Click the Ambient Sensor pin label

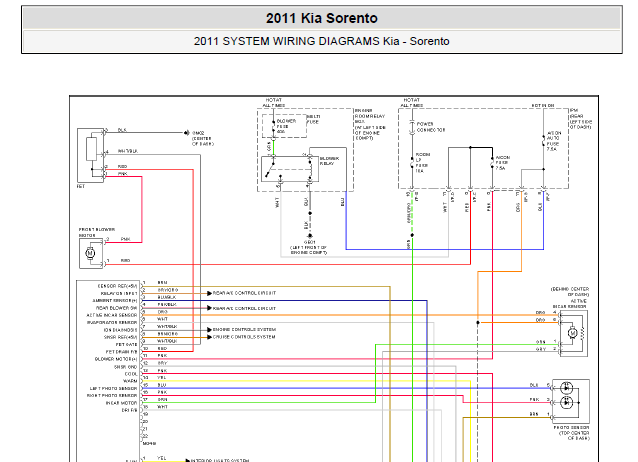tap(112, 299)
